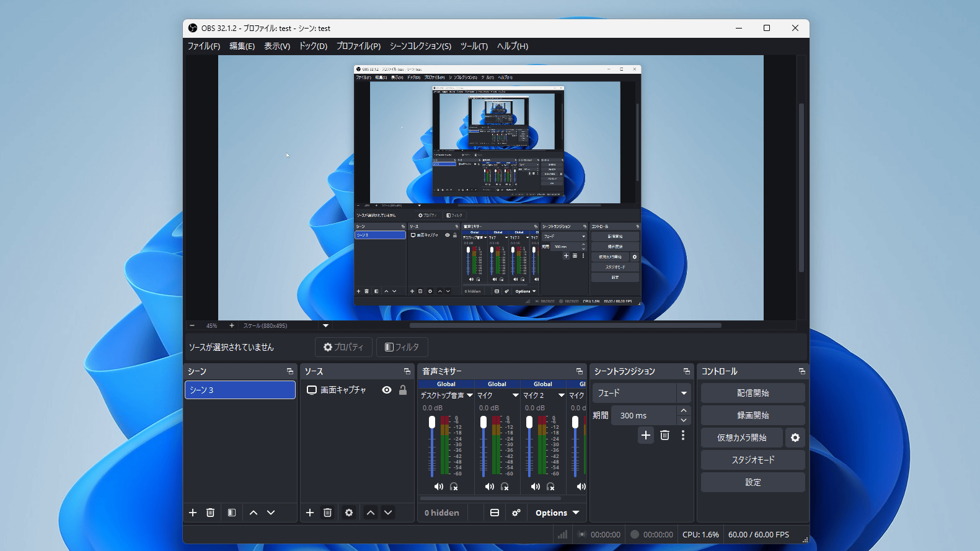Move source up arrow
Screen dimensions: 980x551
point(371,513)
